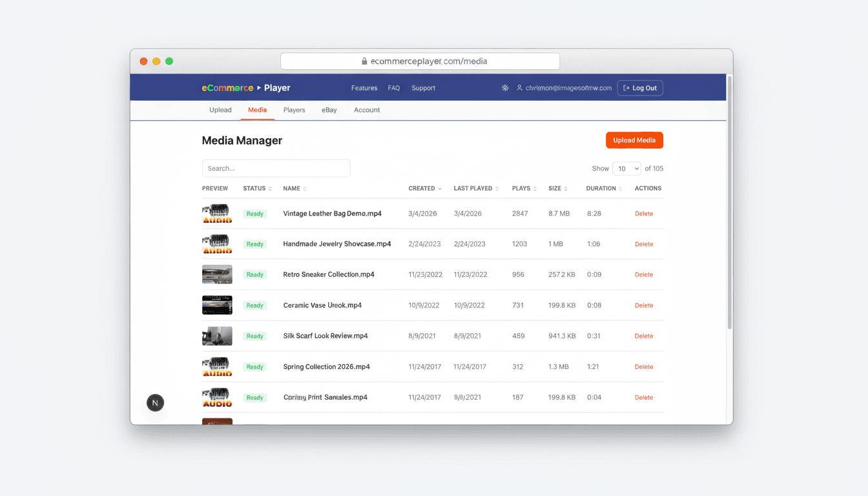The width and height of the screenshot is (868, 496).
Task: Switch to the Players tab
Action: point(294,110)
